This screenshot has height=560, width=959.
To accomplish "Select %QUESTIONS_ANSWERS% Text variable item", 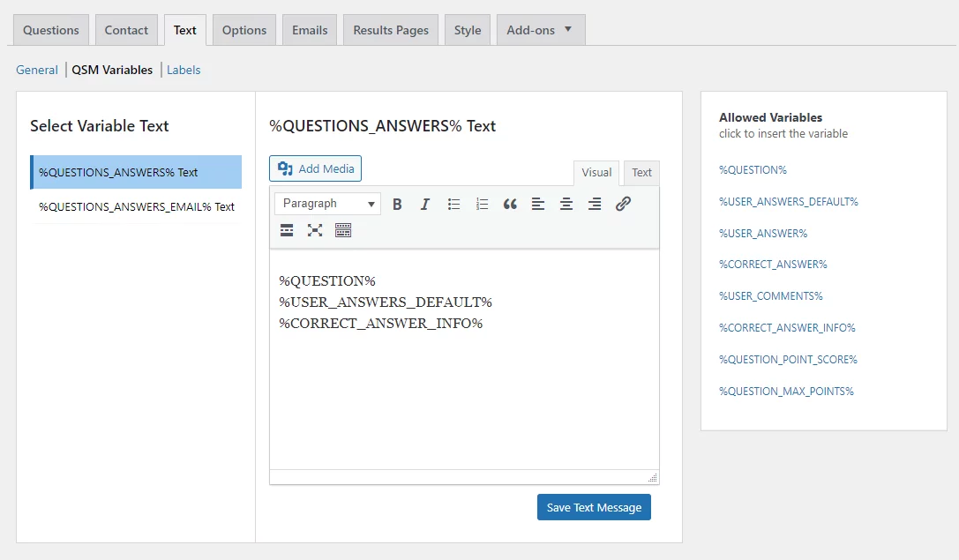I will coord(136,172).
